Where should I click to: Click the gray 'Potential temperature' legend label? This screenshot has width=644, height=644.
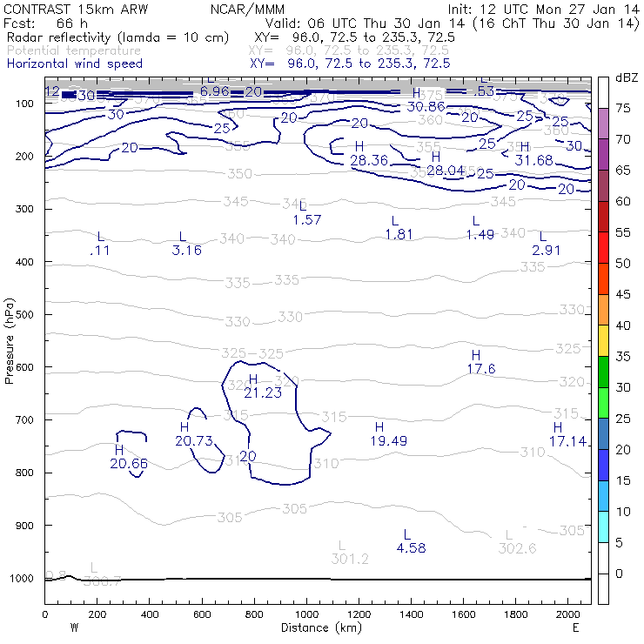(74, 51)
